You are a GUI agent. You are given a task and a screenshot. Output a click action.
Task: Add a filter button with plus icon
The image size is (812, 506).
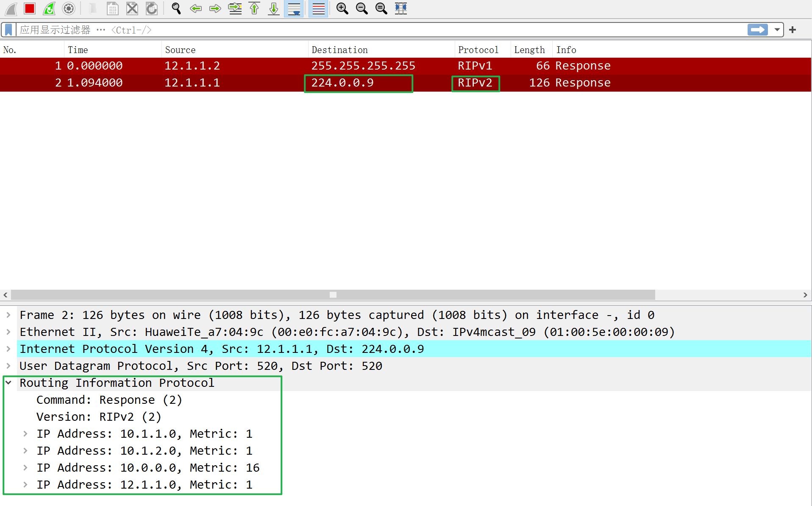793,30
